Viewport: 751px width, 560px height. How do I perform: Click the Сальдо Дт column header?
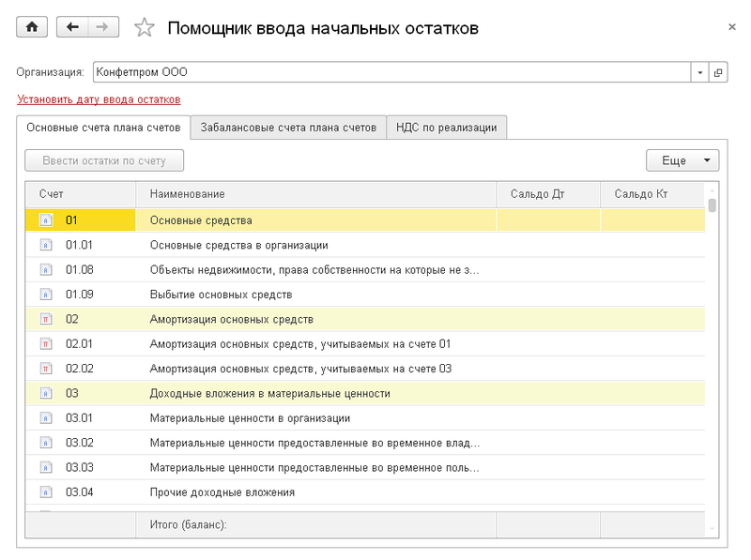(x=548, y=194)
